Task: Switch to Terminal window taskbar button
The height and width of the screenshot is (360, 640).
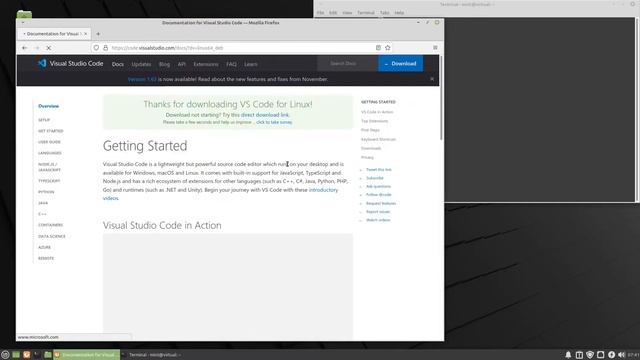Action: point(152,355)
